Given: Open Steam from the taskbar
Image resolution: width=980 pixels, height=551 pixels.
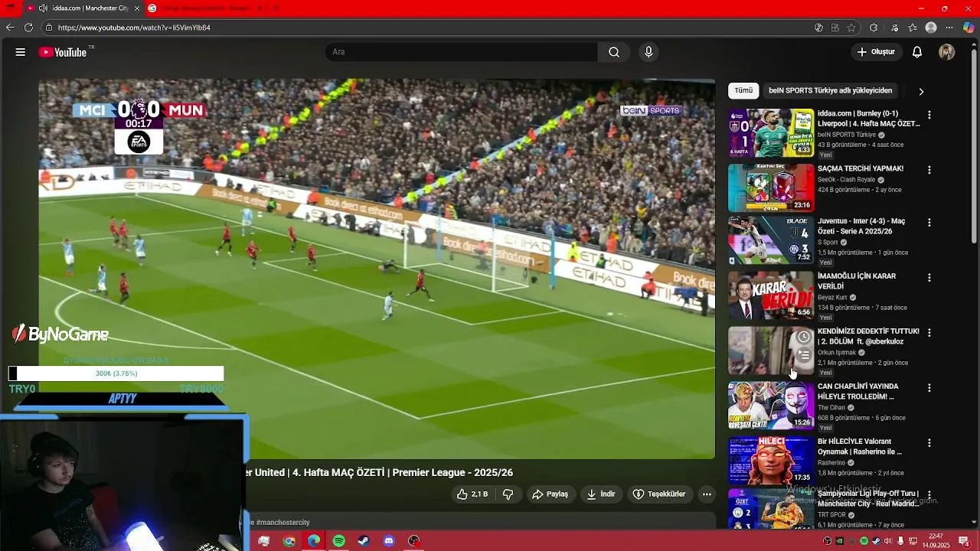Looking at the screenshot, I should tap(364, 541).
